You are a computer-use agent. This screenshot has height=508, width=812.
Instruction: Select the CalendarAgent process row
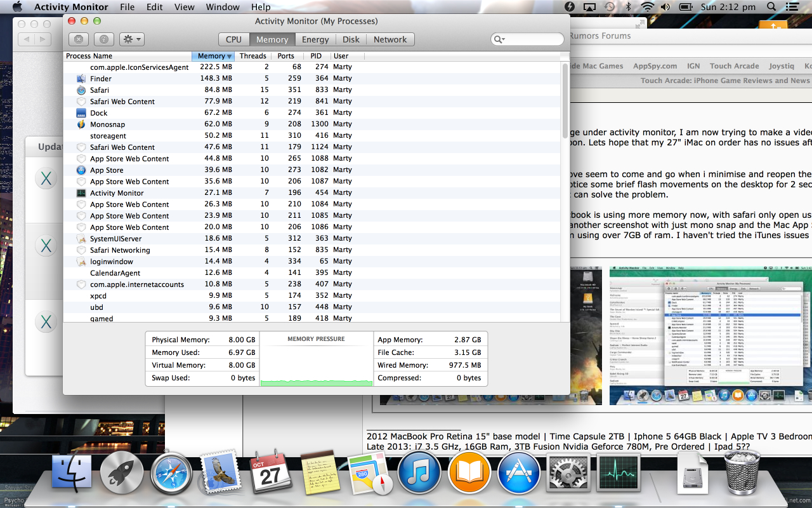click(x=311, y=273)
